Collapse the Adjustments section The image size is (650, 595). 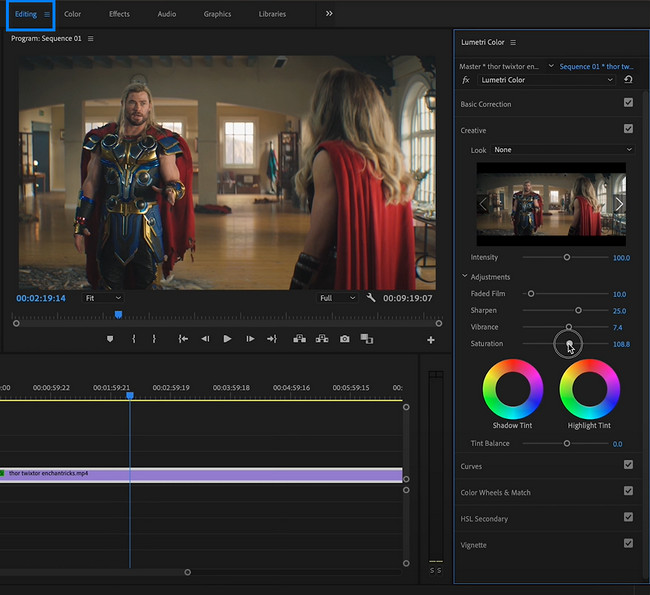[465, 276]
